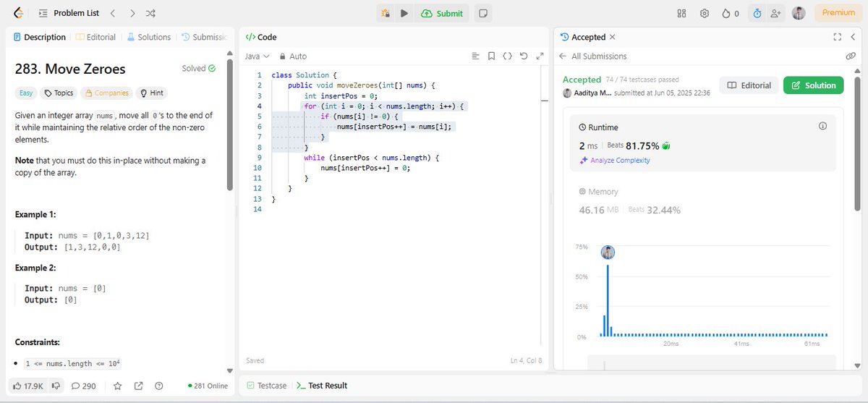Go to the next problem arrow
Image resolution: width=868 pixels, height=403 pixels.
(x=131, y=13)
